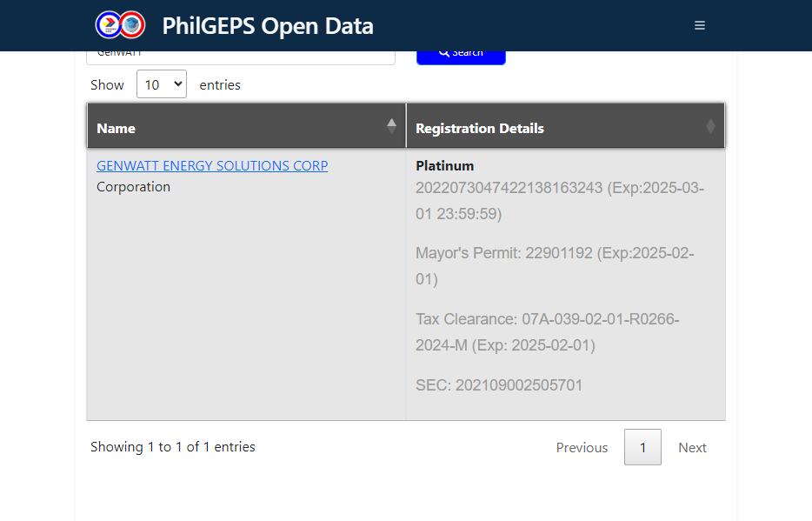Click the Registration Details sort icon

point(710,127)
